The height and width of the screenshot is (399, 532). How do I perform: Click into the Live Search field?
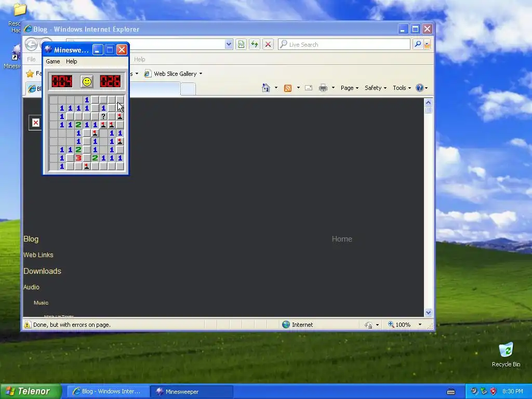click(344, 45)
